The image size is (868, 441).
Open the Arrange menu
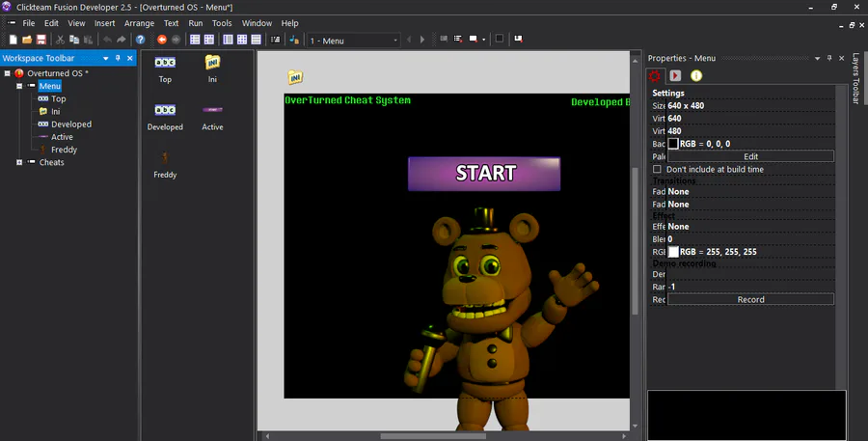(x=139, y=23)
